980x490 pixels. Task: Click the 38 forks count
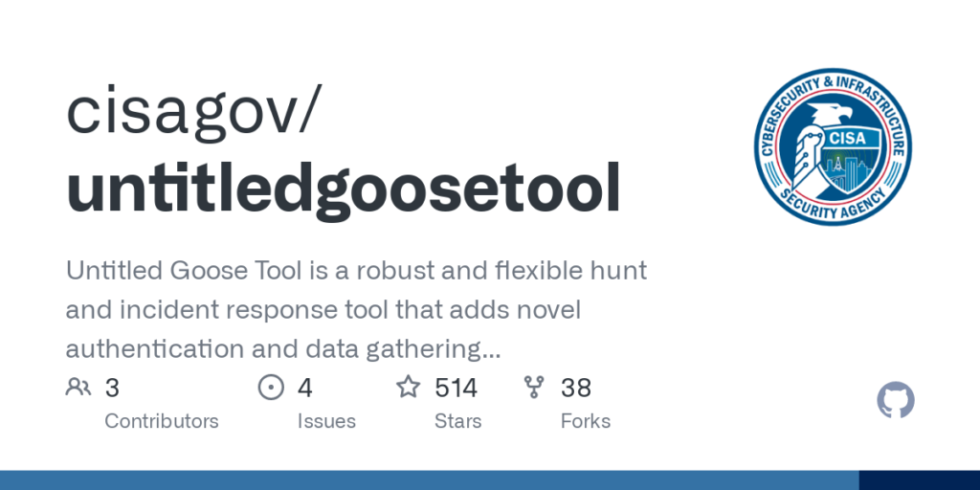coord(576,388)
